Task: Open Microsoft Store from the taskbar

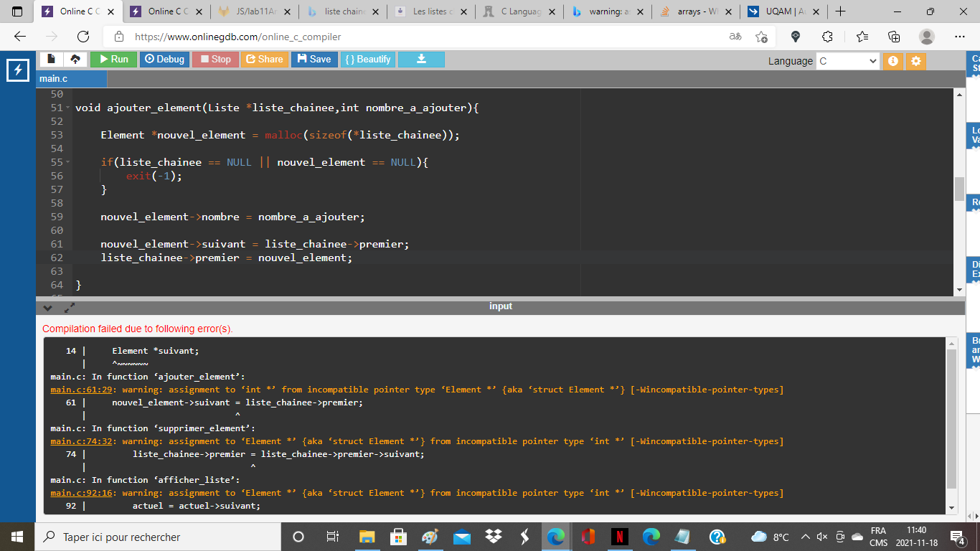Action: tap(398, 537)
